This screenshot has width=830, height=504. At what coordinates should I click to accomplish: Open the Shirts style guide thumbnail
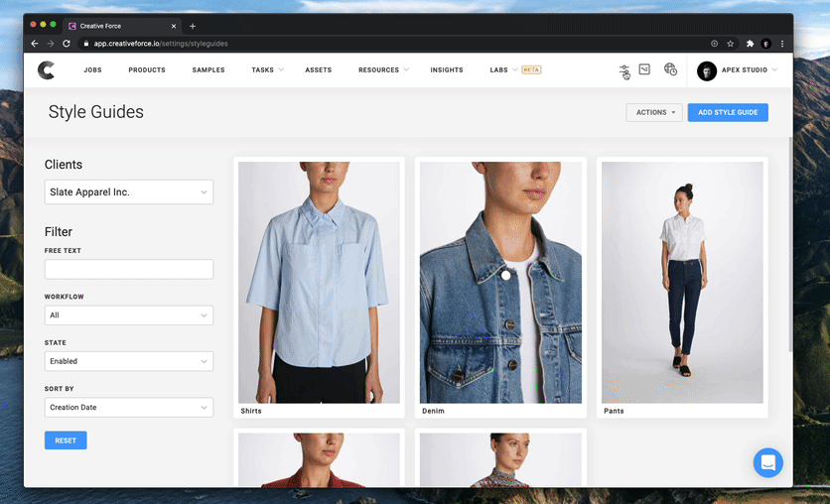pyautogui.click(x=319, y=283)
